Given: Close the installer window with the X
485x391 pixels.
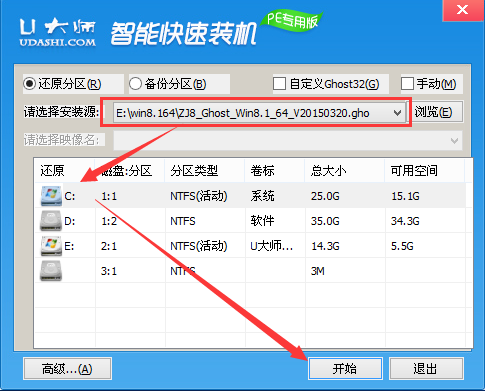Looking at the screenshot, I should 462,10.
